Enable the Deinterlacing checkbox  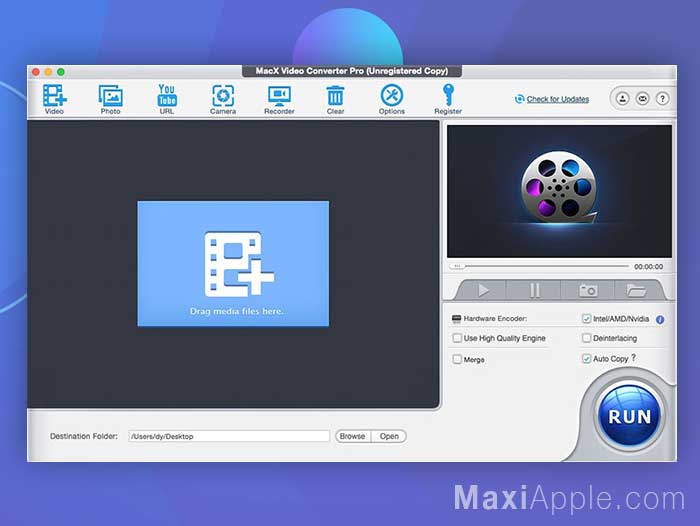(x=587, y=338)
